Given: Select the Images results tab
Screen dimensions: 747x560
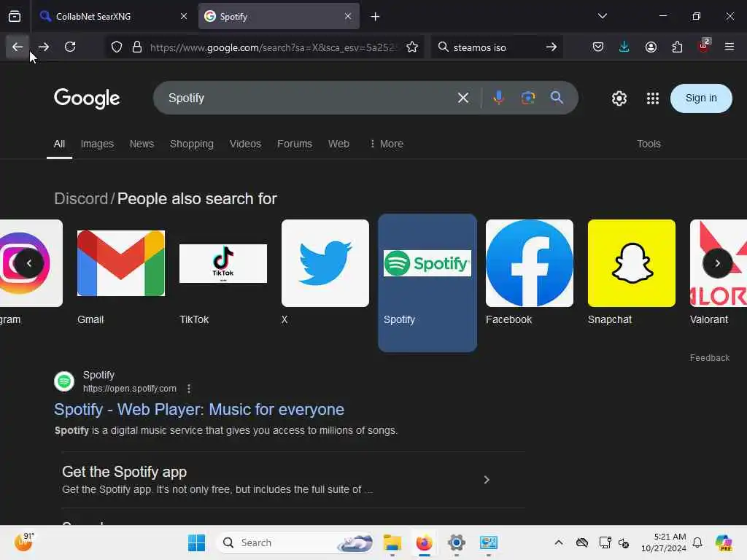Looking at the screenshot, I should coord(97,144).
